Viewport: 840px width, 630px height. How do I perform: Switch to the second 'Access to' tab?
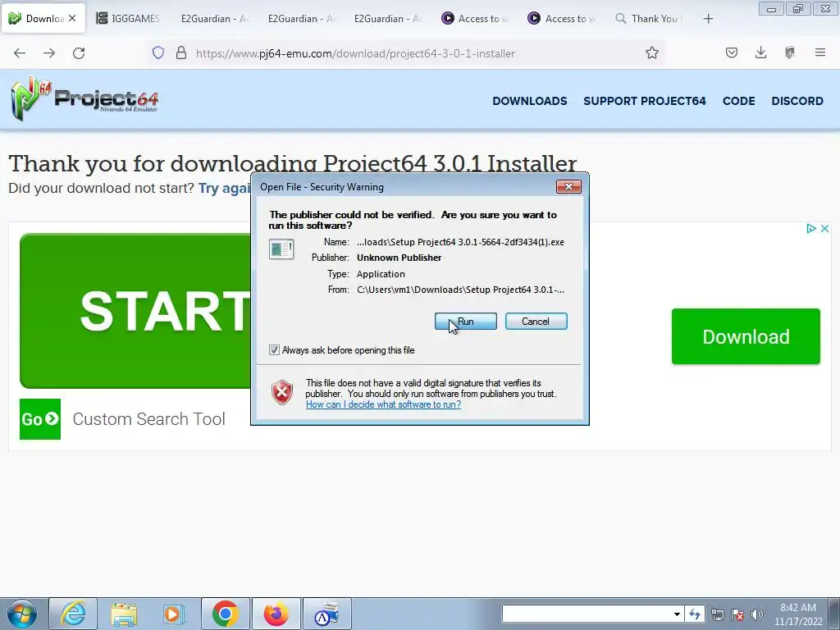pyautogui.click(x=561, y=18)
